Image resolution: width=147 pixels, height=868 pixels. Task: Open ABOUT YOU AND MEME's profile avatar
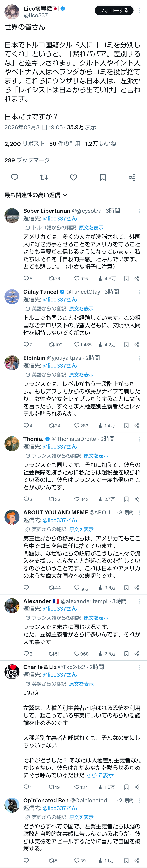[12, 517]
